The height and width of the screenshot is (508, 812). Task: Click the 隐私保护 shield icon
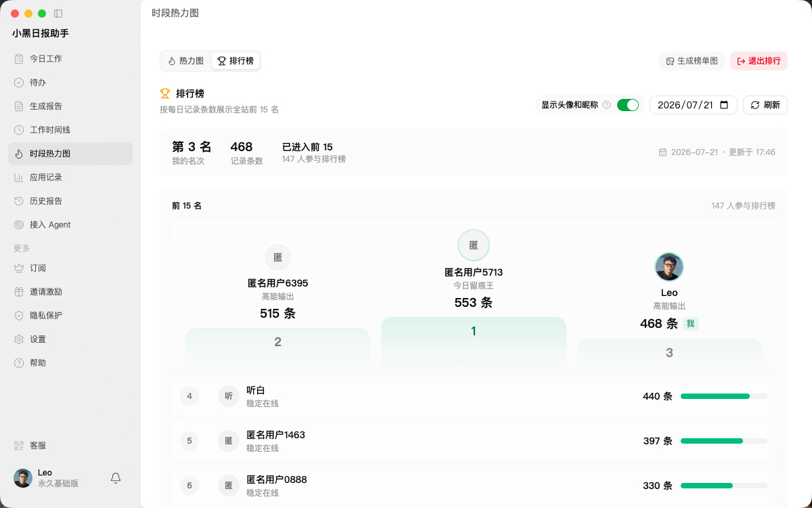[19, 316]
